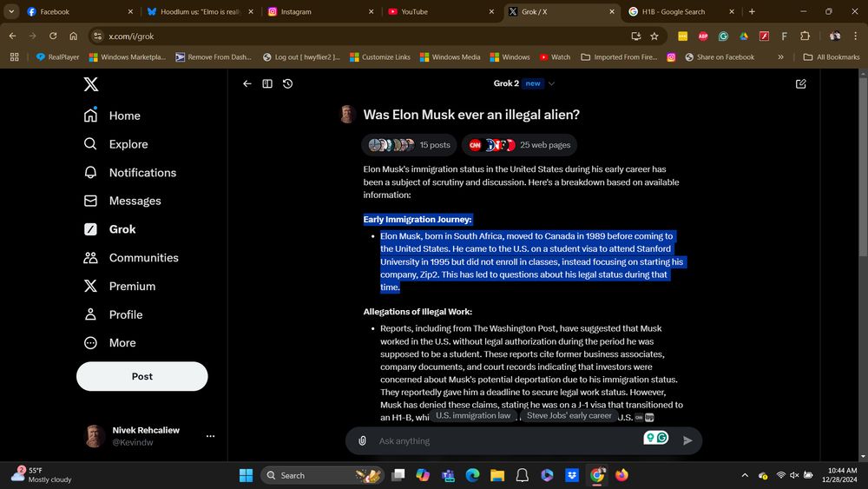Open Chrome three-dot menu
The image size is (868, 489).
(856, 36)
